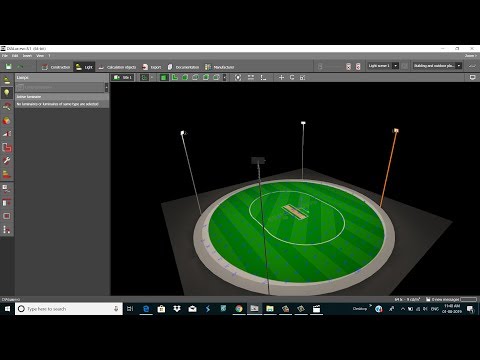Click the Active luminaire section header
The height and width of the screenshot is (360, 480).
(x=62, y=96)
